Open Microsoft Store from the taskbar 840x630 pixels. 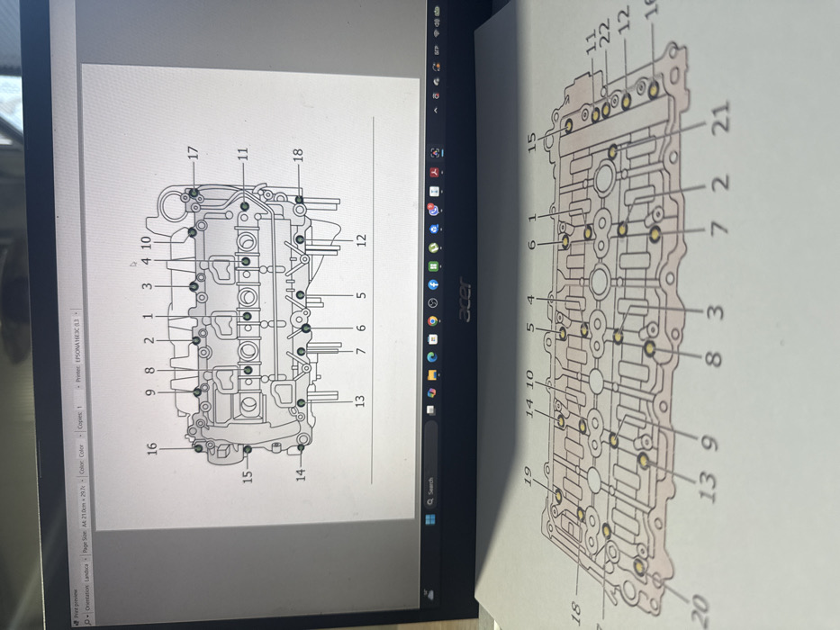pos(432,338)
